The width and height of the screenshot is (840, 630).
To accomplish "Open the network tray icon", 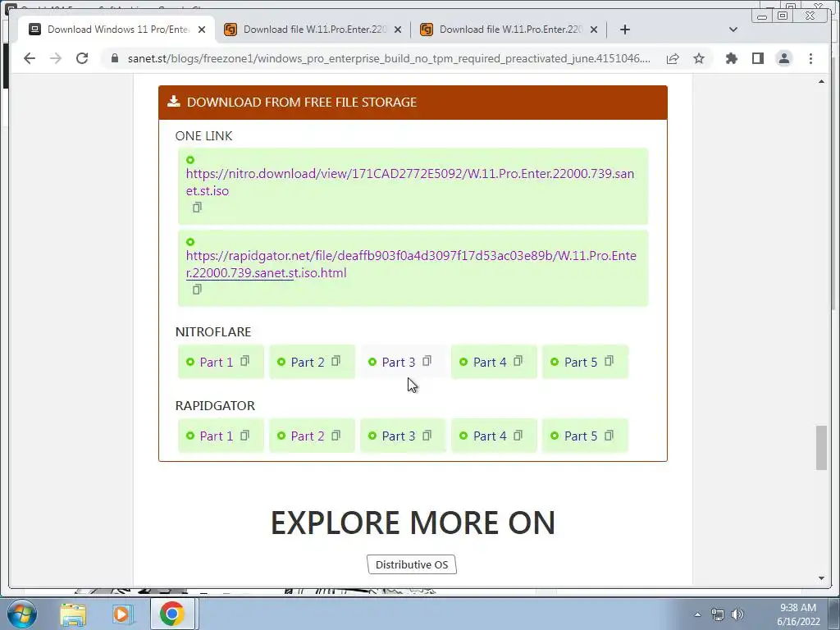I will pyautogui.click(x=717, y=614).
